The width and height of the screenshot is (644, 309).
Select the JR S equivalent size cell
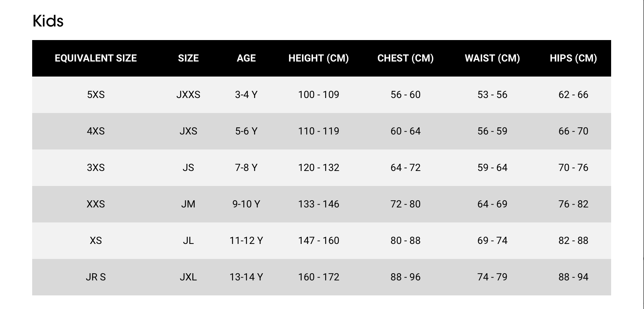click(x=96, y=277)
